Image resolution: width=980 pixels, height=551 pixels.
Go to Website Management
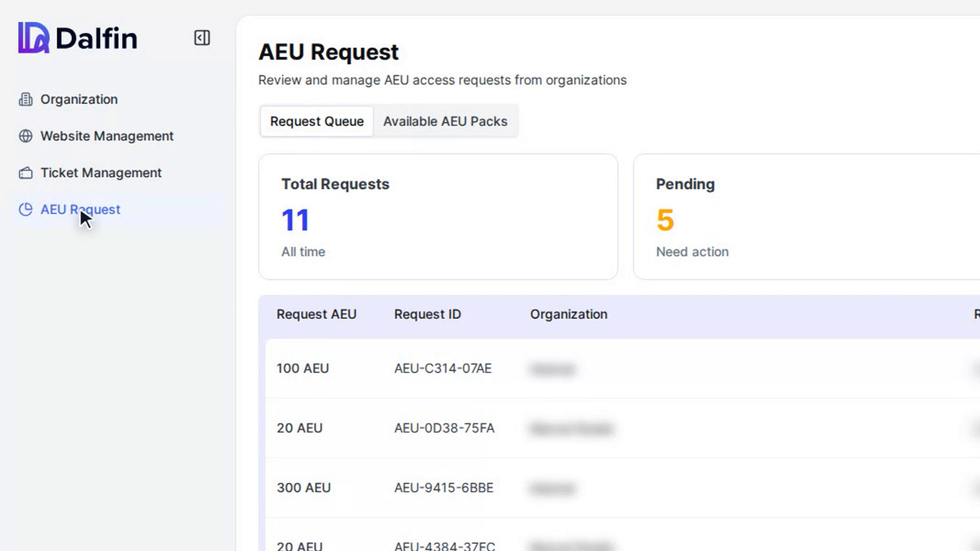coord(107,136)
